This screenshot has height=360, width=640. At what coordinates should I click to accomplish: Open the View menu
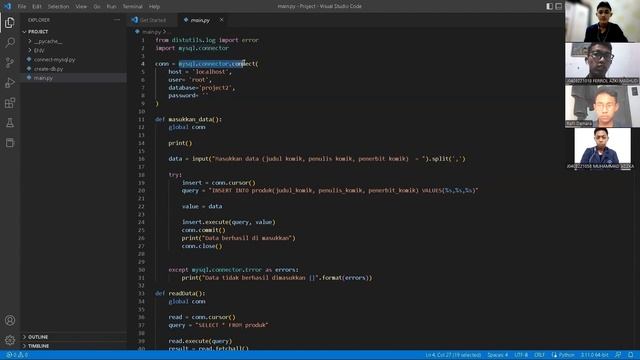click(x=81, y=7)
